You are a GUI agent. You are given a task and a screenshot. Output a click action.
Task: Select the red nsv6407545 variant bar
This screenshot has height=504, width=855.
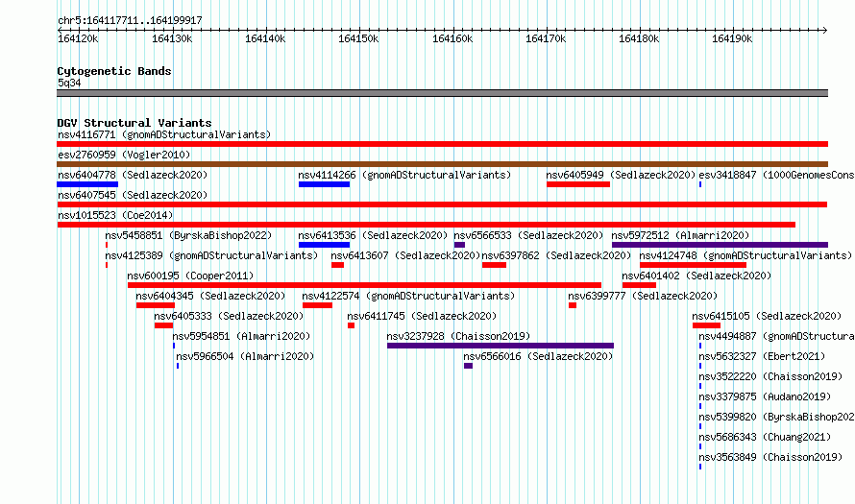coord(442,204)
